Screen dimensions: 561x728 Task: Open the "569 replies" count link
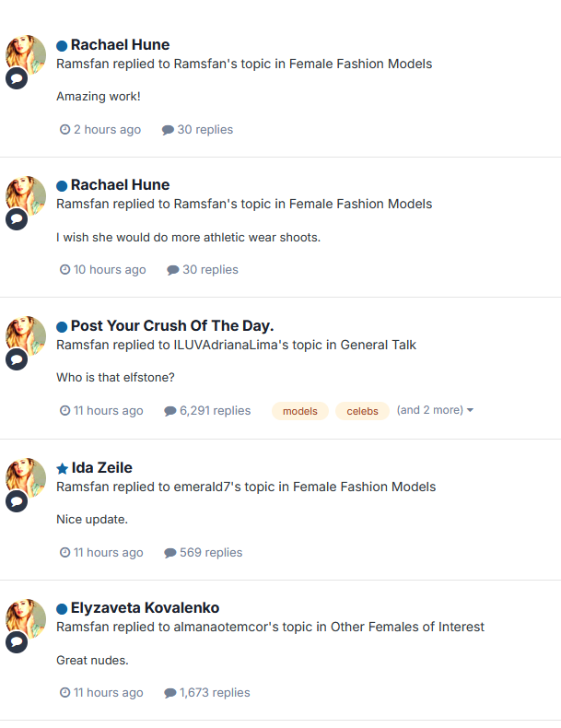point(210,552)
